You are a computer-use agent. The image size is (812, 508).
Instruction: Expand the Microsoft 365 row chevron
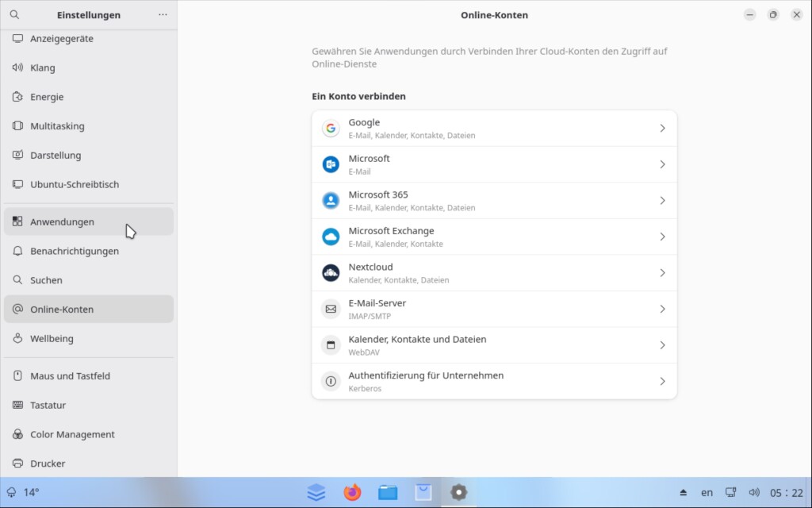pos(662,201)
